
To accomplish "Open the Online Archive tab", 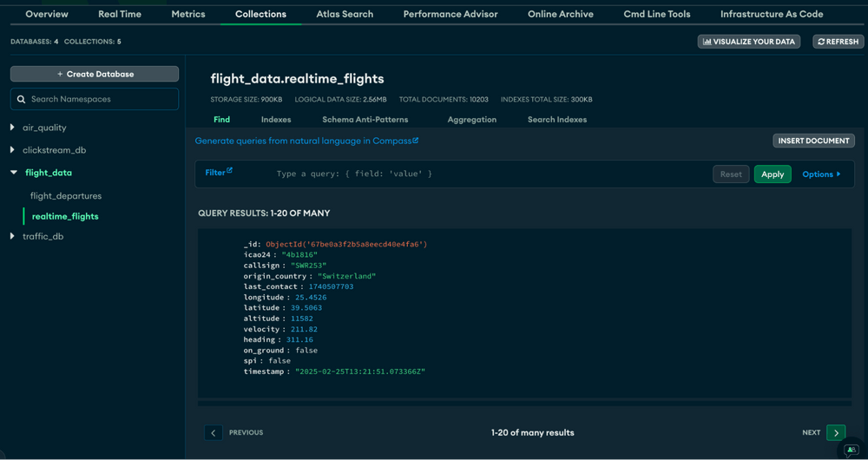I will [561, 15].
